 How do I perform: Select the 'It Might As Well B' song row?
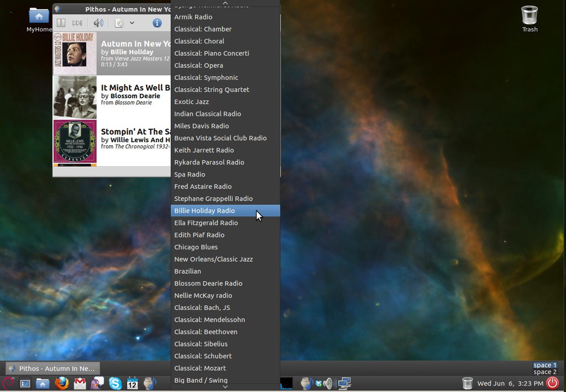[112, 97]
